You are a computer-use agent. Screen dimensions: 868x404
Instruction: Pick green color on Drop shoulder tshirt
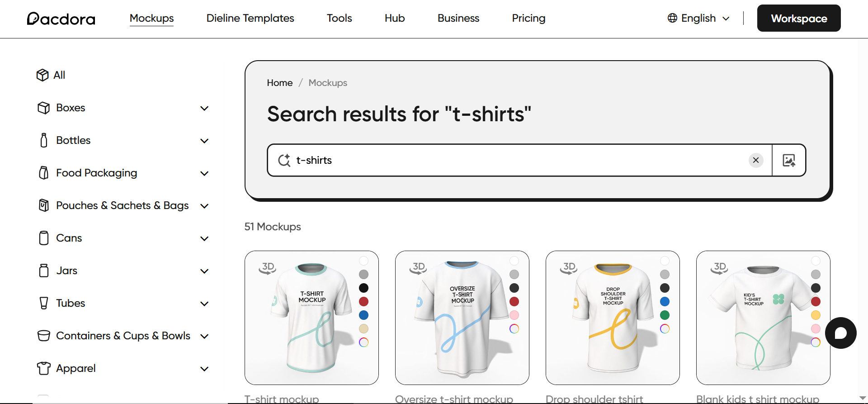click(665, 315)
